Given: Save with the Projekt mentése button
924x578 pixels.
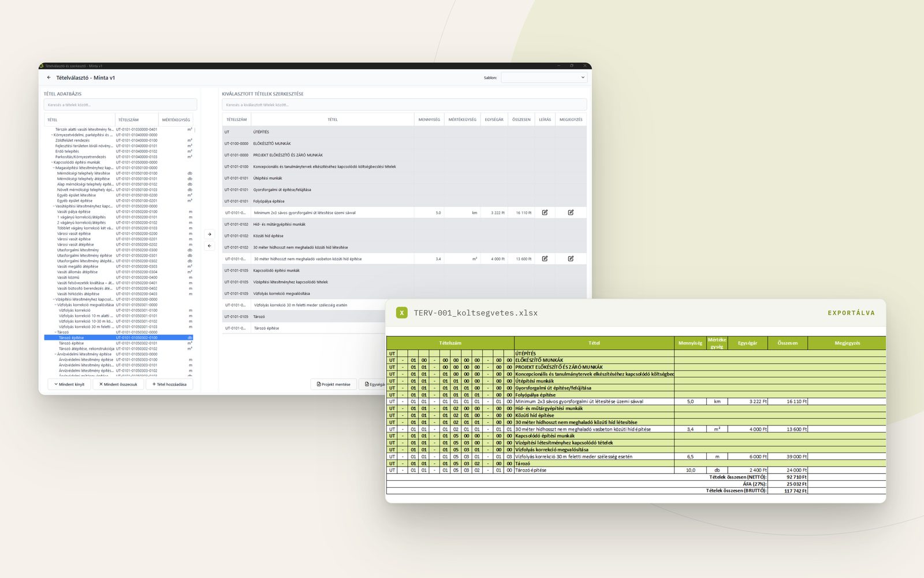Looking at the screenshot, I should tap(334, 384).
